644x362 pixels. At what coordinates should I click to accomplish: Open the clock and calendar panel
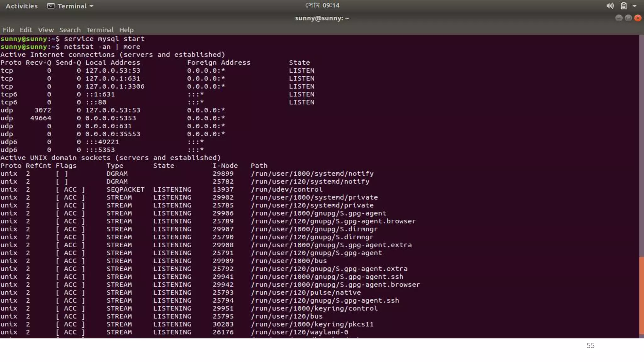pos(322,5)
